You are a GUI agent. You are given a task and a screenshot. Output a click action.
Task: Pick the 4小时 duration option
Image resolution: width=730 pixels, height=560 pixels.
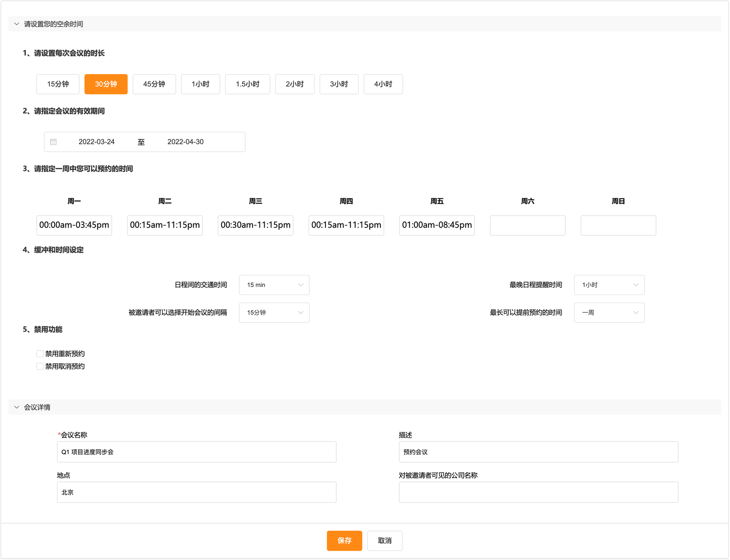(383, 84)
